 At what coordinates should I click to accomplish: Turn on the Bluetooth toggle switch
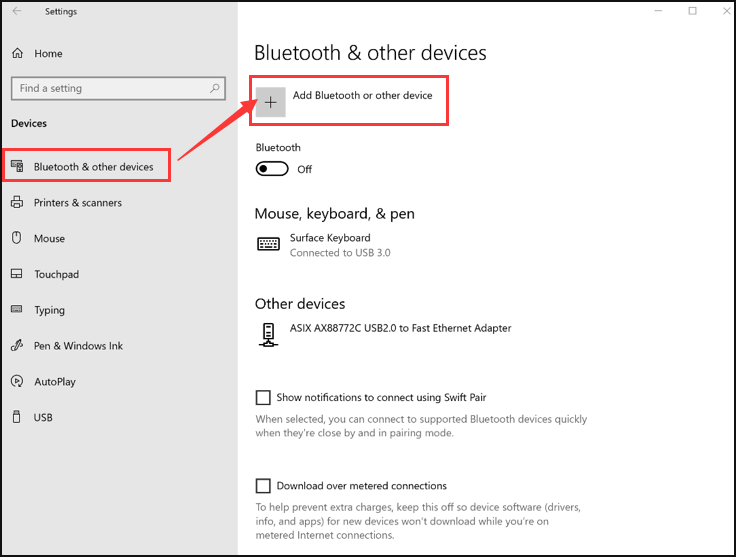click(272, 168)
